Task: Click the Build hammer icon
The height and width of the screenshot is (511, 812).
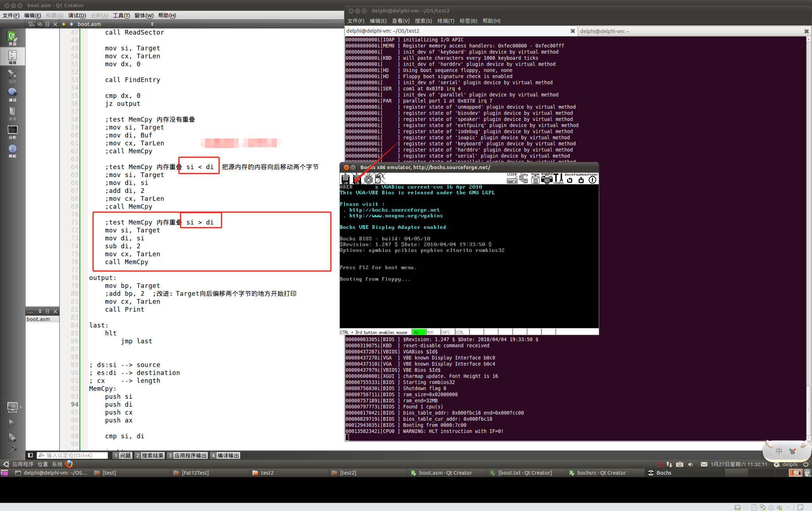Action: [12, 450]
